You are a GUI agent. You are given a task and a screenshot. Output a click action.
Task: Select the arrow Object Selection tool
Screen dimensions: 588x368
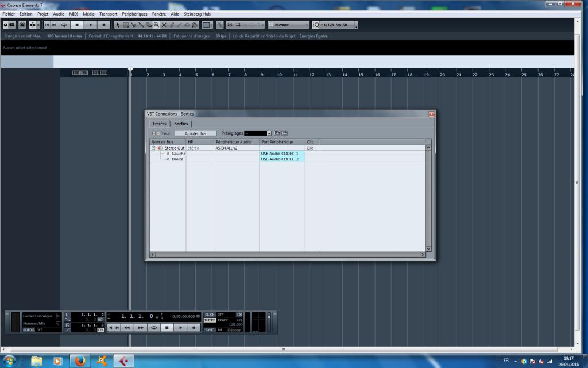point(118,25)
